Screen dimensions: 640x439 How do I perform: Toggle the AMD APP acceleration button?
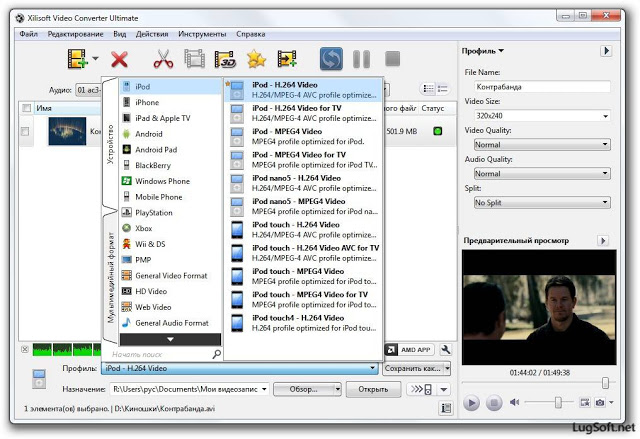point(409,350)
